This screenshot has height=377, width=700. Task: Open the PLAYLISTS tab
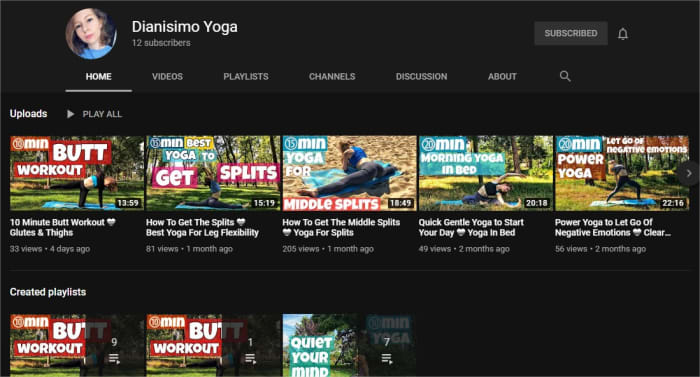[246, 76]
